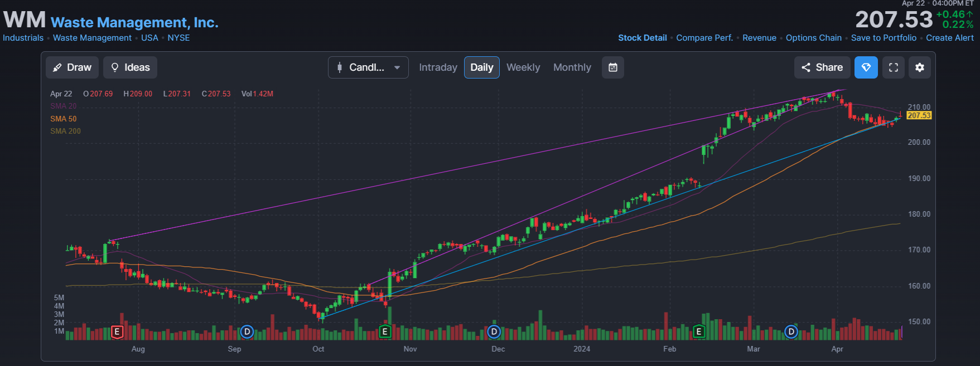Viewport: 980px width, 366px height.
Task: Select the Daily timeframe tab
Action: 481,67
